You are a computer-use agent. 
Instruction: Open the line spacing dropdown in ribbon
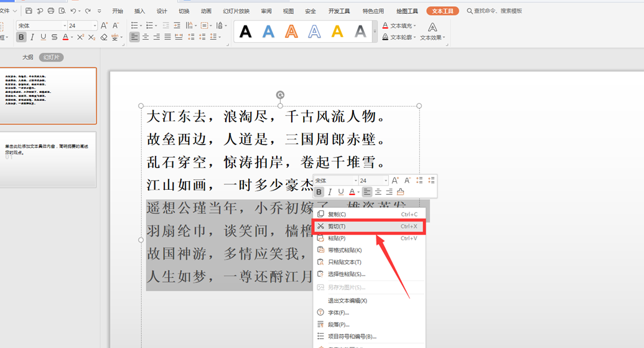[x=215, y=37]
